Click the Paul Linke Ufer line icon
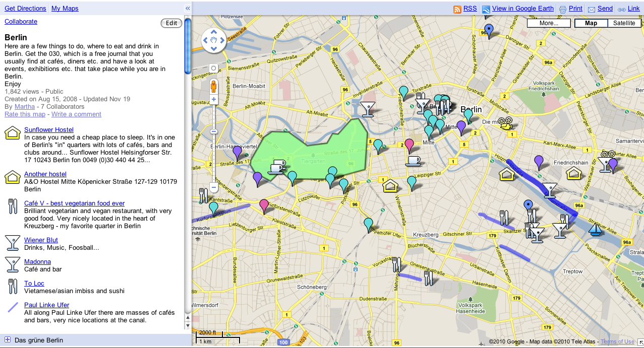This screenshot has width=644, height=348. tap(13, 307)
